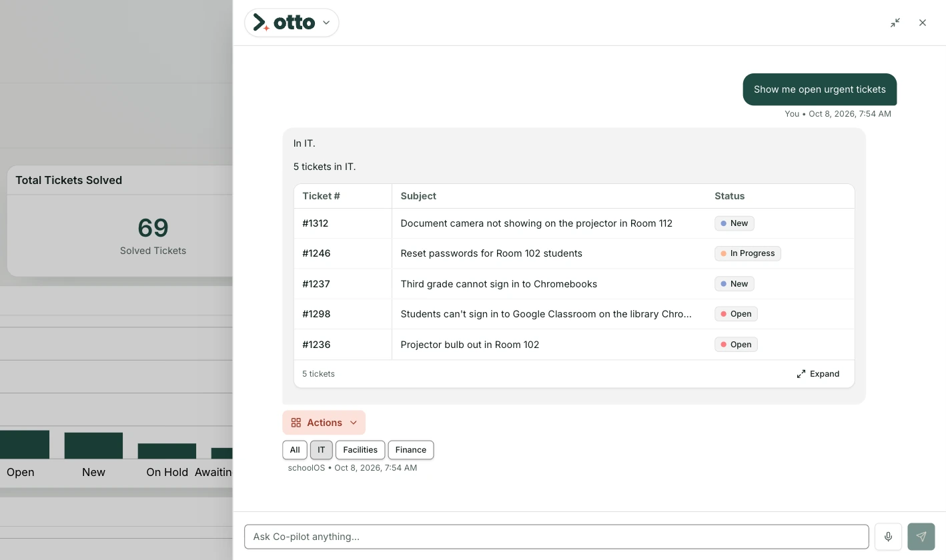Click the New bar in the background chart

(93, 445)
